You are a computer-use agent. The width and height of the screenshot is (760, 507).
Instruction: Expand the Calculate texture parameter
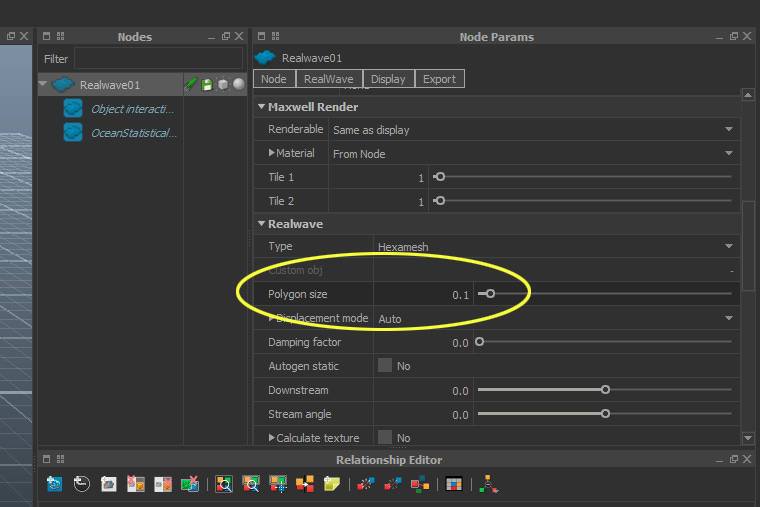(x=271, y=438)
